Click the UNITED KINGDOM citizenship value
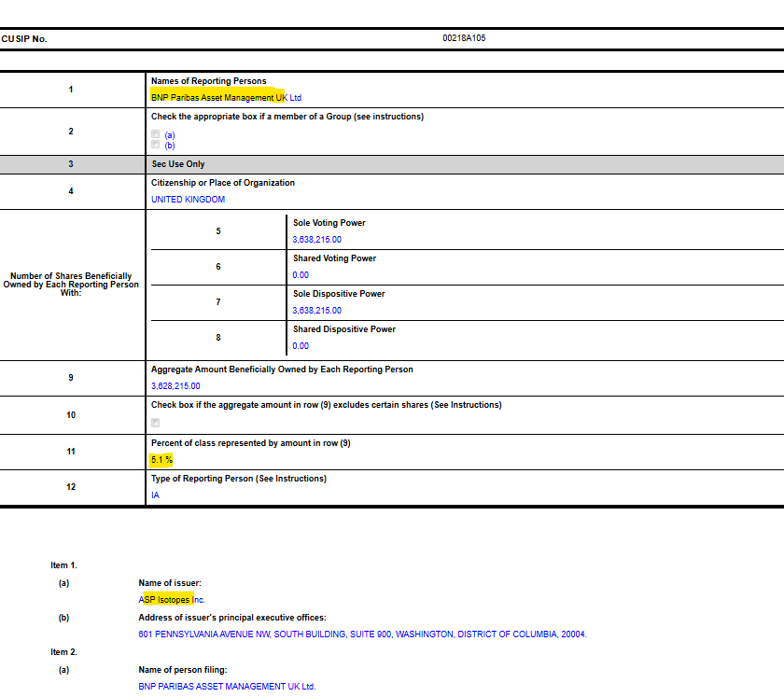The height and width of the screenshot is (697, 784). [188, 200]
